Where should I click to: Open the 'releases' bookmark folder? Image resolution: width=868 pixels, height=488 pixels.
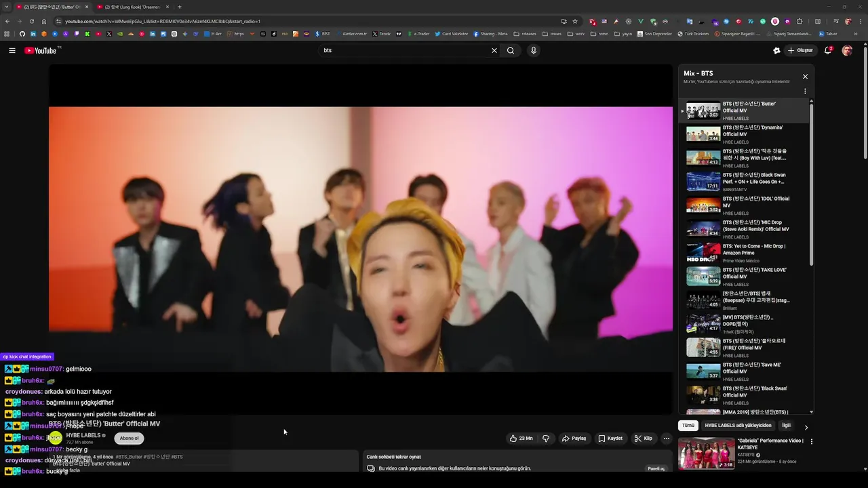click(525, 34)
